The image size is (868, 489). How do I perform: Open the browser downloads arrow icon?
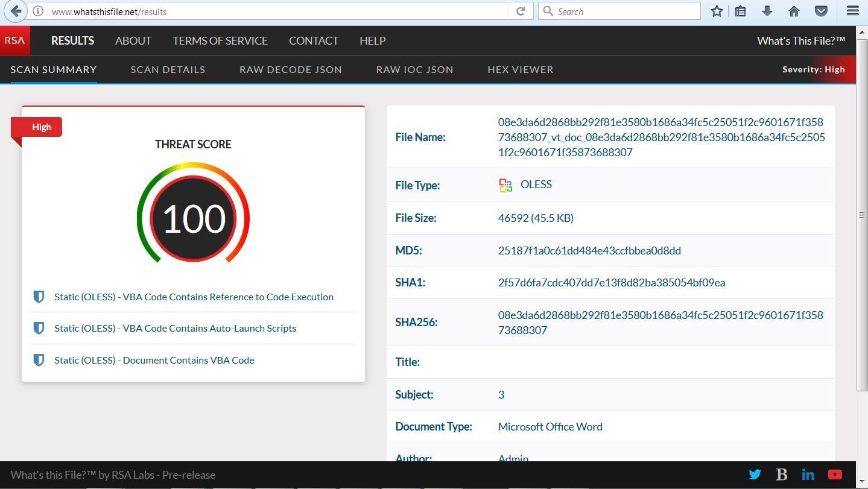[x=767, y=11]
